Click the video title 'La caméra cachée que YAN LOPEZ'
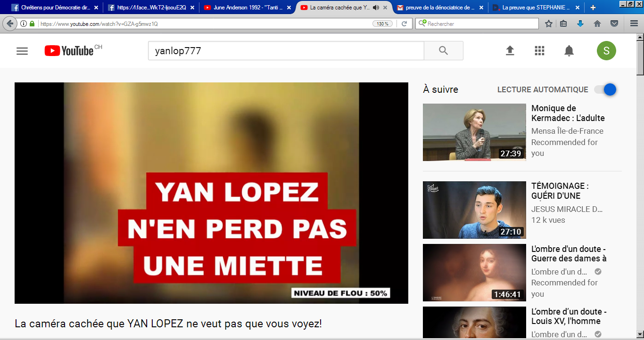 168,324
